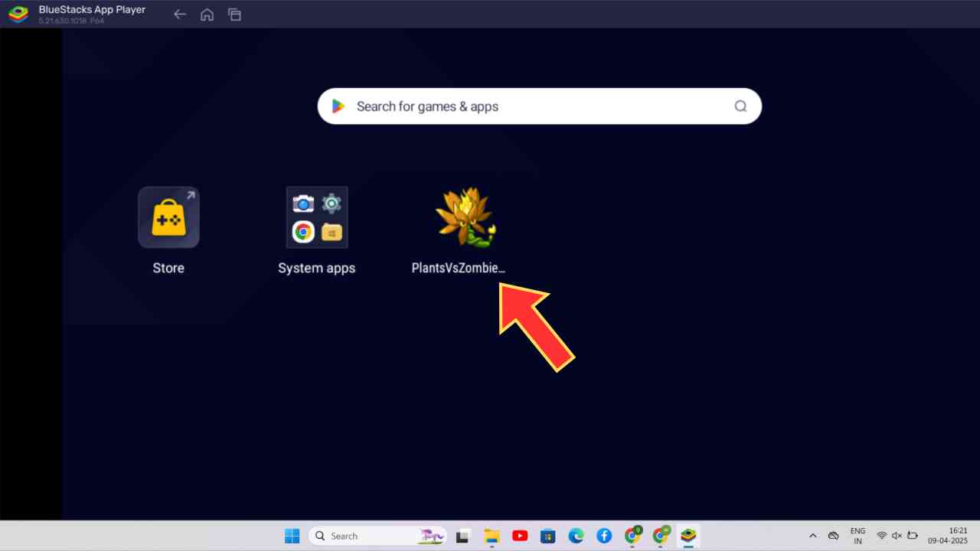Open YouTube from the taskbar
This screenshot has height=551, width=980.
coord(520,536)
